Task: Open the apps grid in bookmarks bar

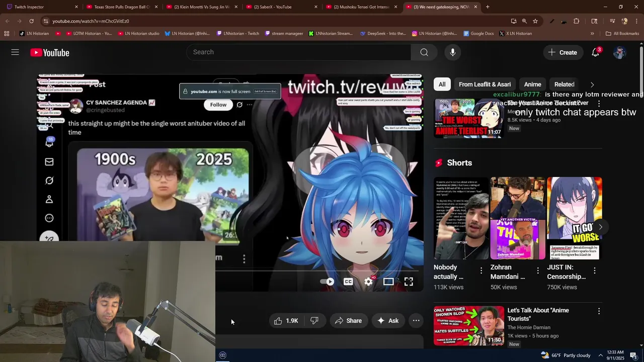Action: 7,34
